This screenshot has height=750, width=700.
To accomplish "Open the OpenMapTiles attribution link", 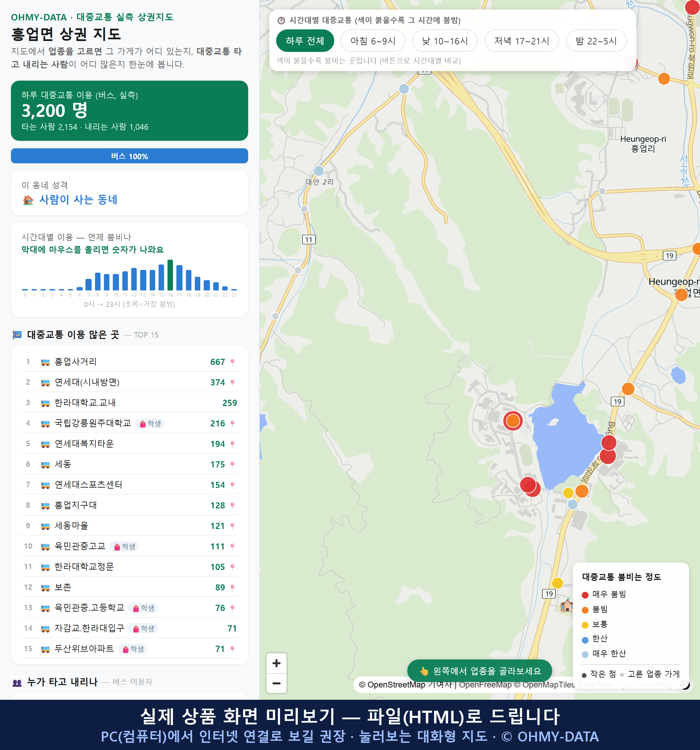I will (x=544, y=685).
